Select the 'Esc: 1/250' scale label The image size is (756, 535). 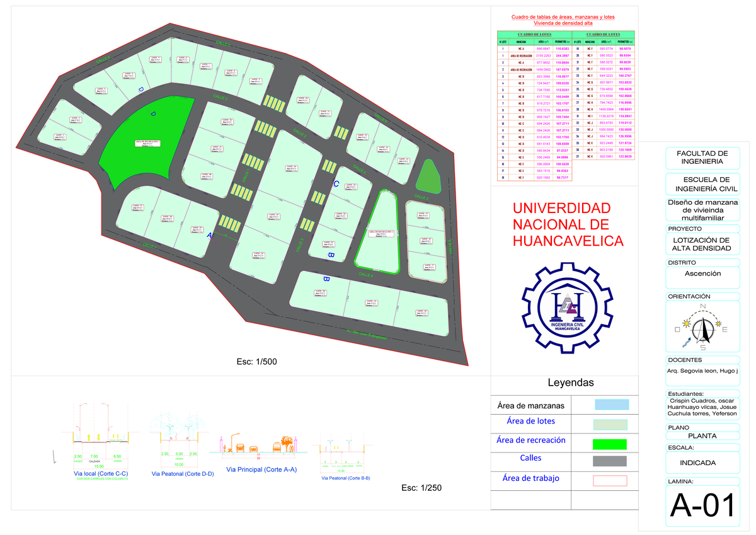[x=422, y=488]
